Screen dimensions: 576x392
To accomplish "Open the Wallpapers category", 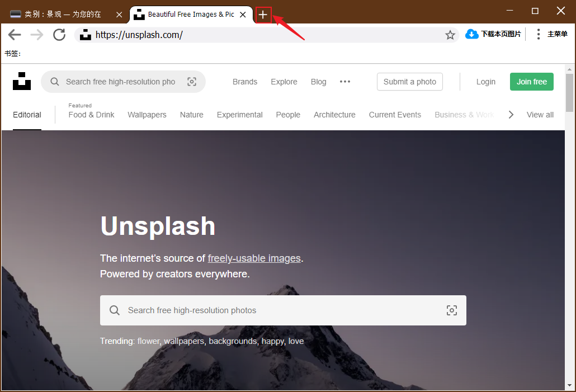I will click(147, 115).
